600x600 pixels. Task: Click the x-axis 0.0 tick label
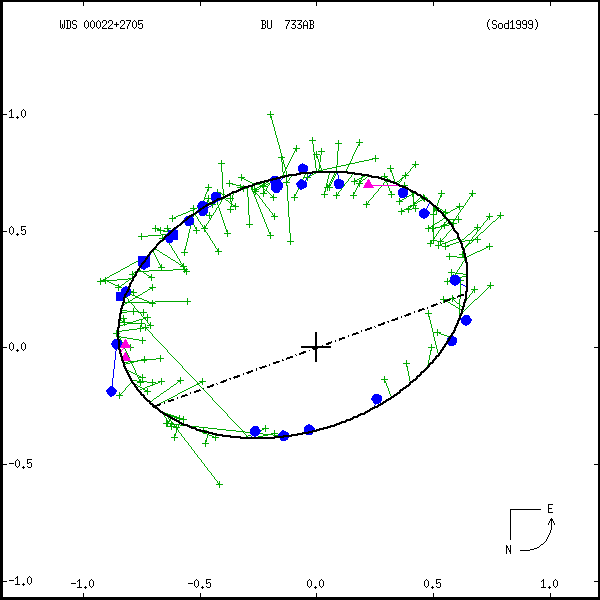[x=315, y=584]
